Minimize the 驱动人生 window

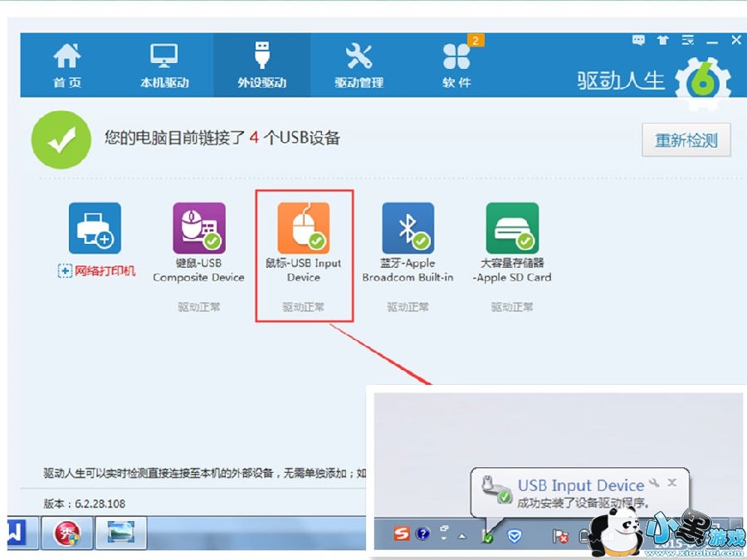point(712,42)
